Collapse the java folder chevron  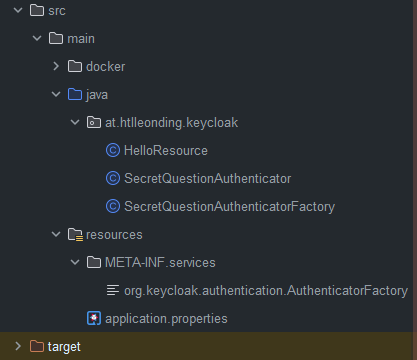pyautogui.click(x=56, y=94)
